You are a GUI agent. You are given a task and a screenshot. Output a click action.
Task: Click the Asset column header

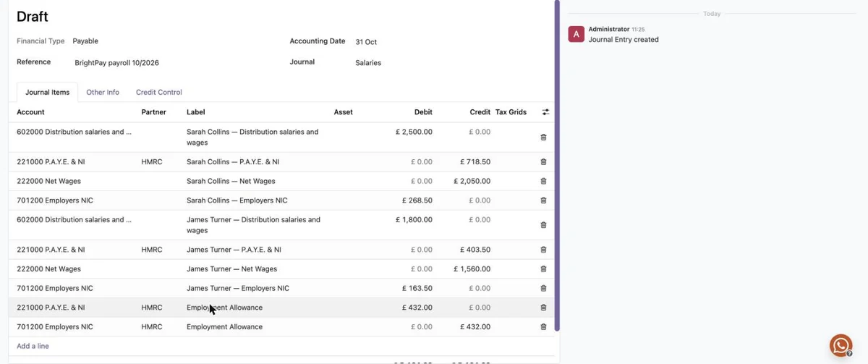(x=343, y=112)
